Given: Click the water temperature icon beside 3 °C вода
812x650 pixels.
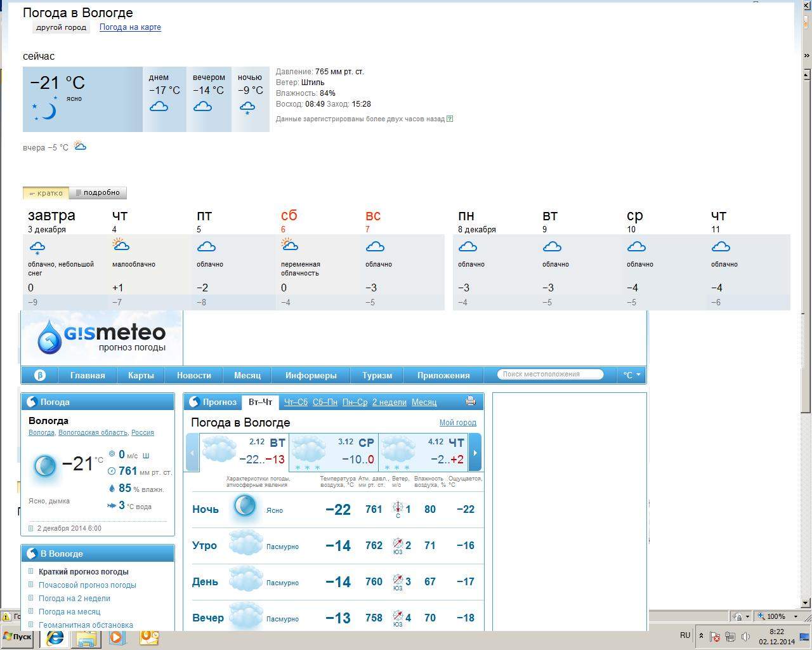Looking at the screenshot, I should point(112,506).
